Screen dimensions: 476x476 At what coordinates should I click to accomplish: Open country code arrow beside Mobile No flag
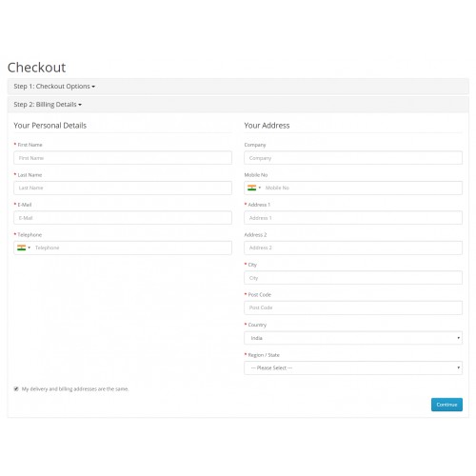click(x=260, y=188)
